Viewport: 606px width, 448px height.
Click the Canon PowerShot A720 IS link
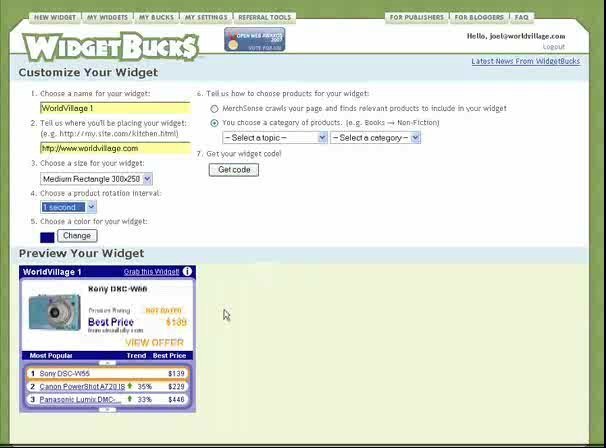82,387
